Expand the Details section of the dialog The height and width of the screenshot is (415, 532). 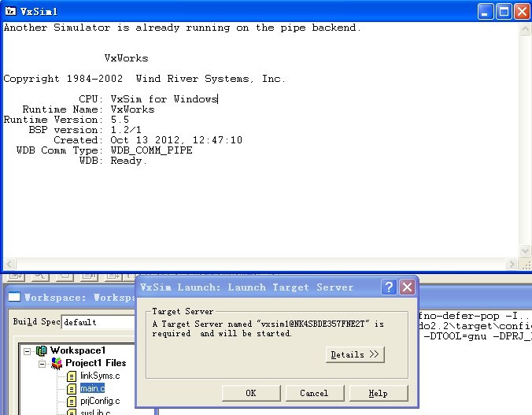355,354
